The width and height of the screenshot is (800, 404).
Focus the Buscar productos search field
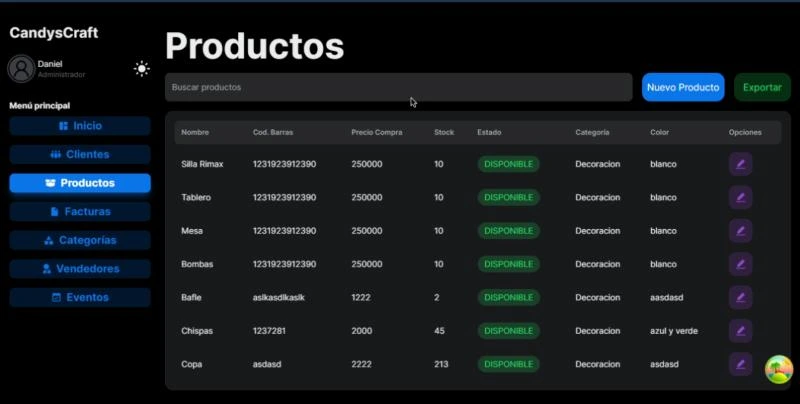398,87
